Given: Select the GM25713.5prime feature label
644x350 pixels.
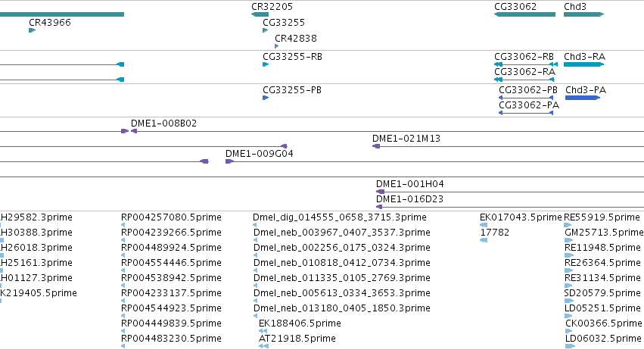Looking at the screenshot, I should coord(604,233).
